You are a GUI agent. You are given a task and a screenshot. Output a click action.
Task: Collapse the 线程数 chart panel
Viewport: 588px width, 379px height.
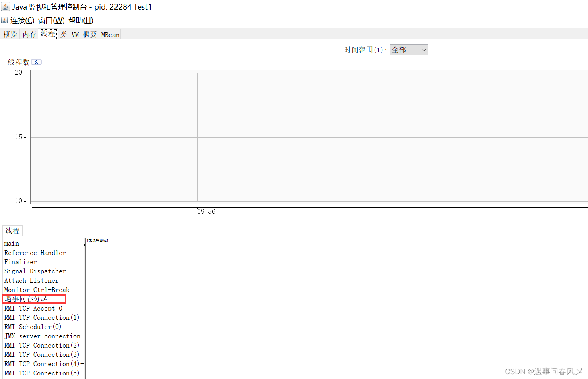coord(37,62)
